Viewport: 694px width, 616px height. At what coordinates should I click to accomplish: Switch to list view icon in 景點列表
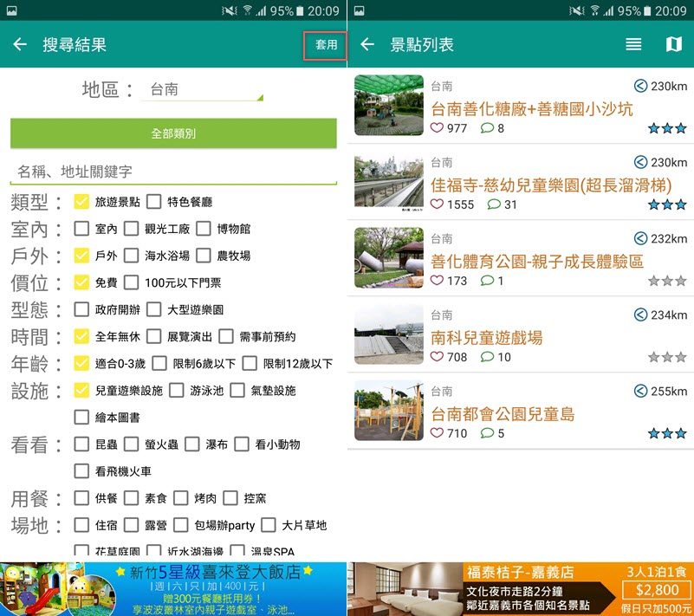[633, 44]
